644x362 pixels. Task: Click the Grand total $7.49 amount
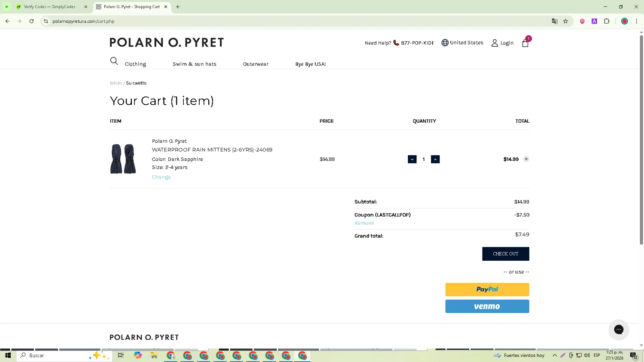(x=522, y=235)
